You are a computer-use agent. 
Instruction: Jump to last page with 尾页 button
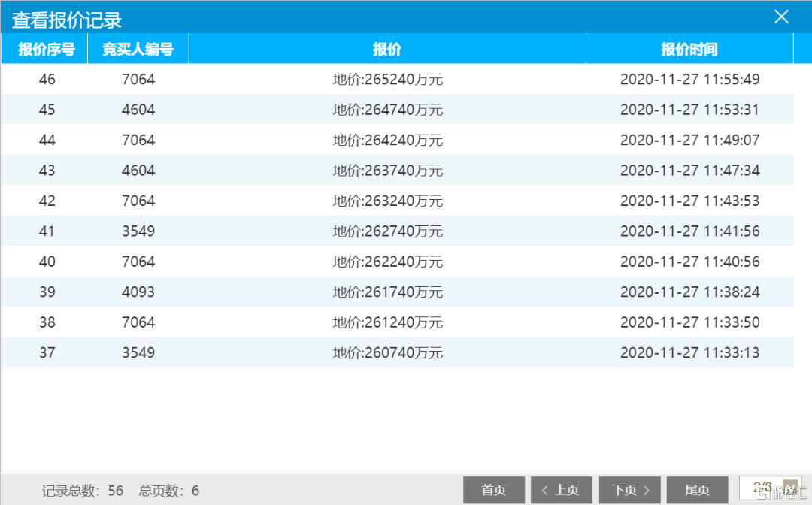(x=697, y=490)
